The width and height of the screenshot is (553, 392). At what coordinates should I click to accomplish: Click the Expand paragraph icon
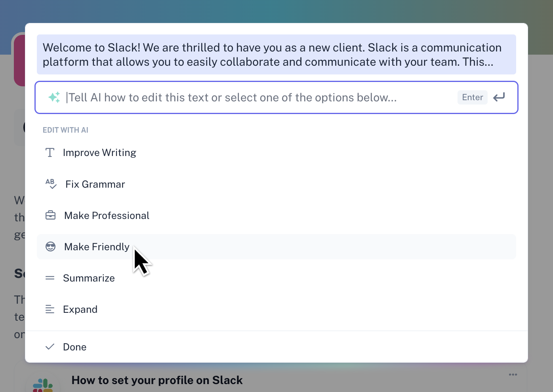pyautogui.click(x=50, y=309)
